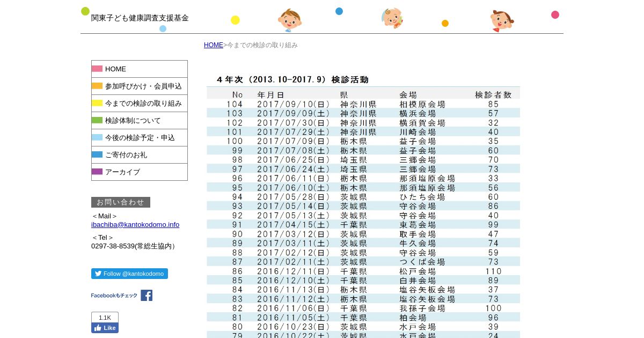
Task: Click the date 2017/07/09(日) in row 100
Action: click(x=294, y=141)
